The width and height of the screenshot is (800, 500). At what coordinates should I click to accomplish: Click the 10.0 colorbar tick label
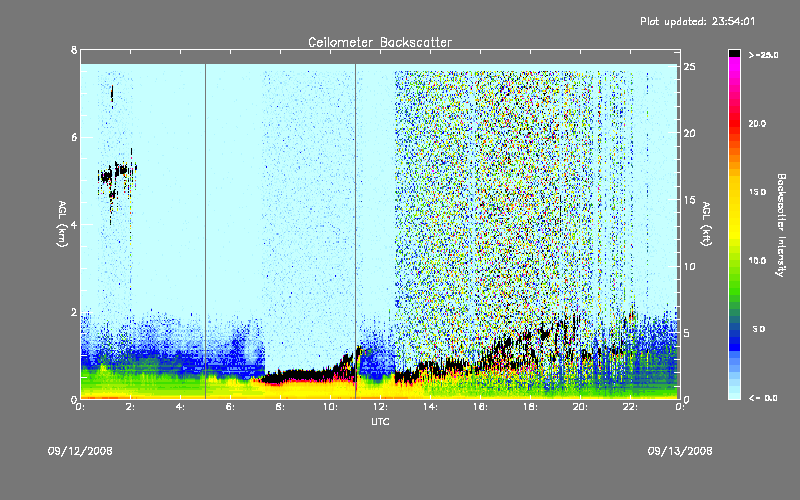tap(757, 261)
